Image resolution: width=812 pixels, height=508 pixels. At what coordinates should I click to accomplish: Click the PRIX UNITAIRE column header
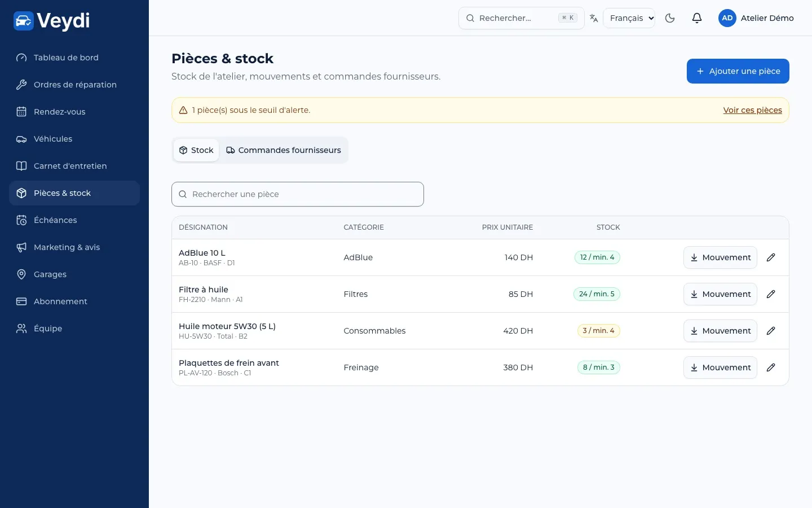click(x=507, y=227)
